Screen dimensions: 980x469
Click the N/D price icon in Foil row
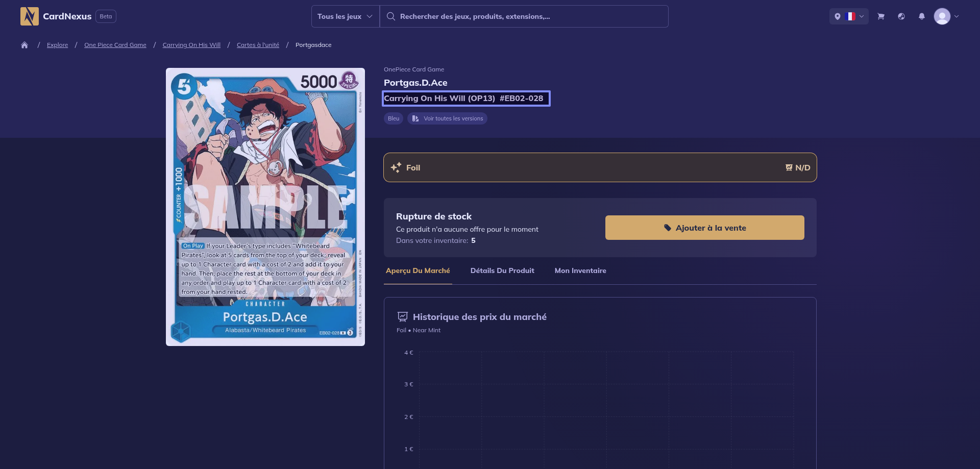[x=789, y=167]
